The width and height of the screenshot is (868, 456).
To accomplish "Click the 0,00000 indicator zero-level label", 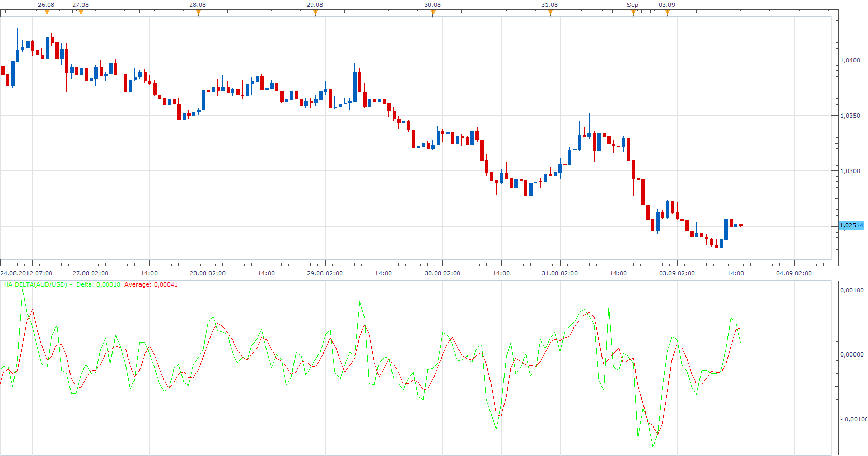I will tap(852, 354).
